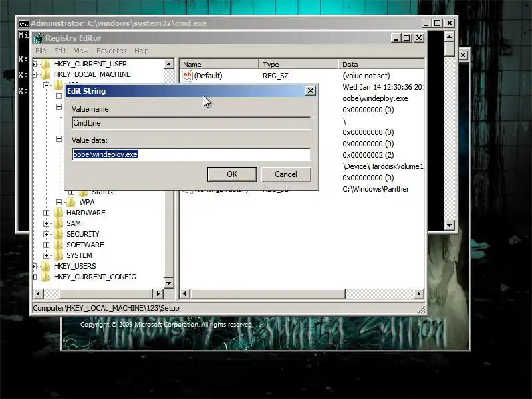Click the Data column header

(x=381, y=64)
